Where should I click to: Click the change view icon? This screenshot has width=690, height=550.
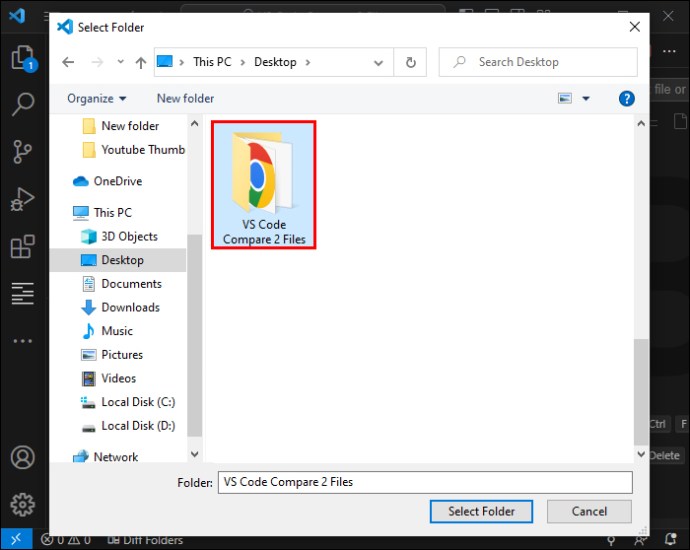[565, 98]
